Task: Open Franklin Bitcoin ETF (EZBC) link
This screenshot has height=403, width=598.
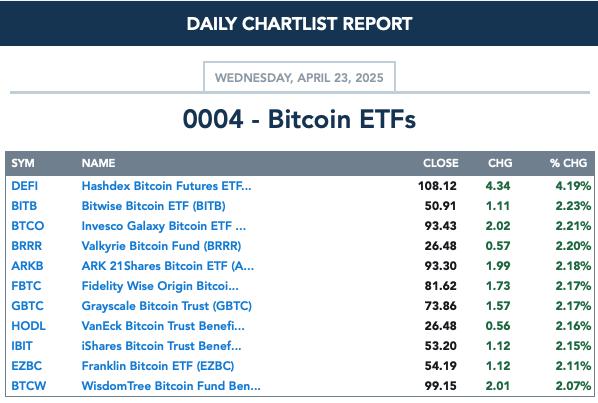Action: coord(158,366)
